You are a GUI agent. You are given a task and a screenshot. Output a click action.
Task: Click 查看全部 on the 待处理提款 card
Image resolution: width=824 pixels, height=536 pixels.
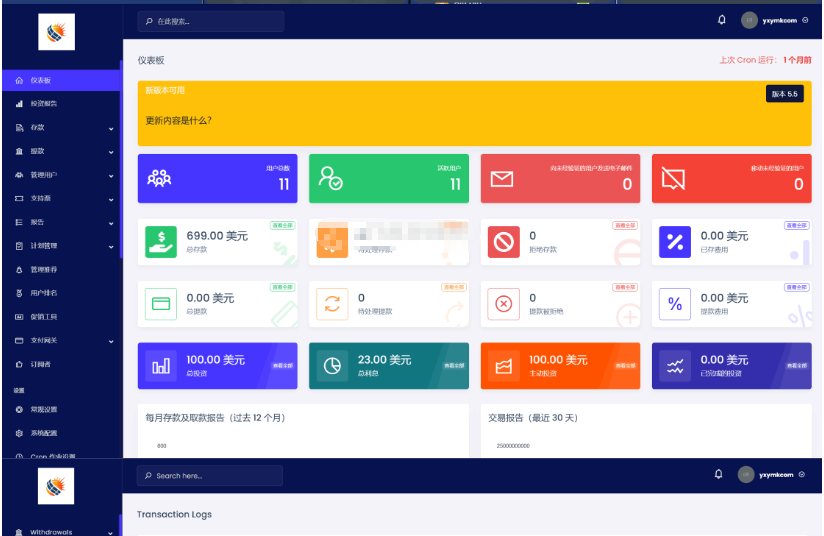(454, 287)
